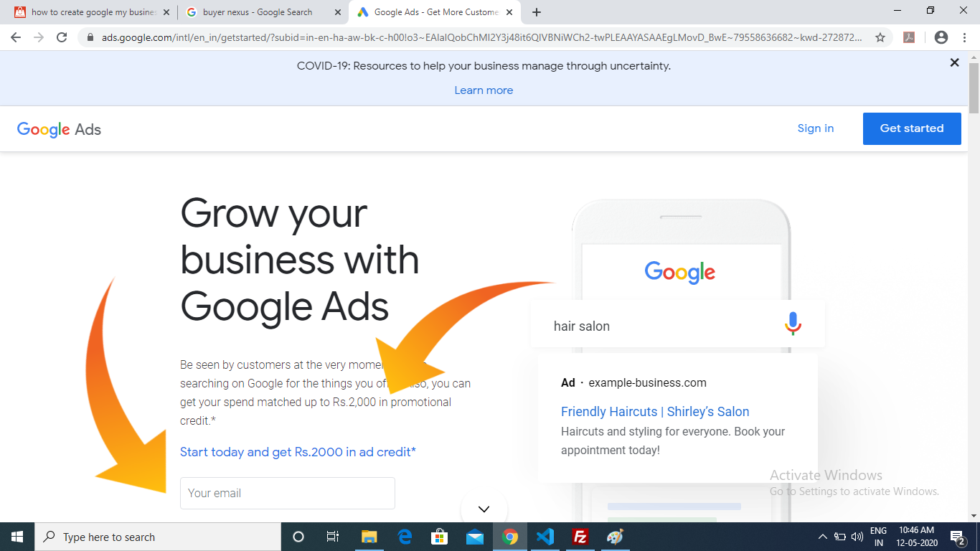The height and width of the screenshot is (551, 980).
Task: Click 'Start today and get Rs.2000 in ad credit*'
Action: click(298, 452)
